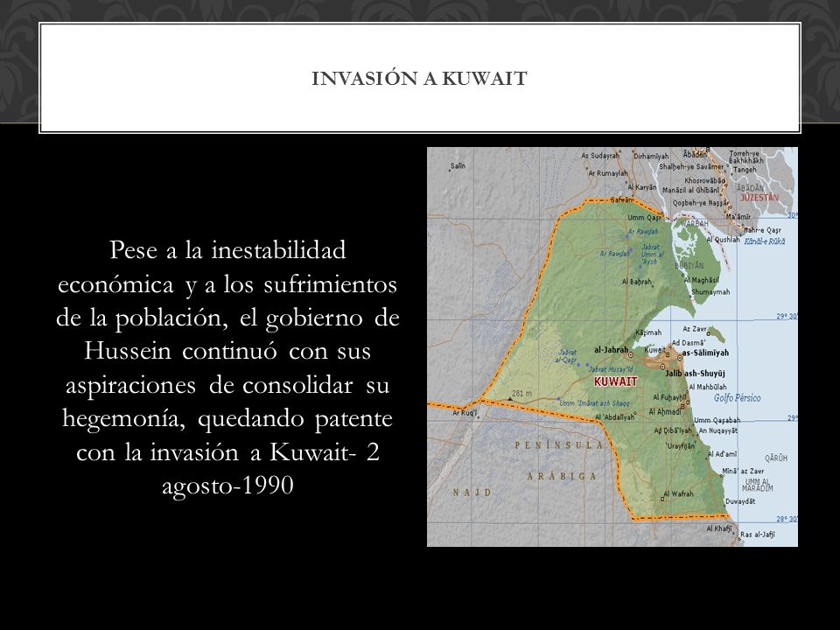Click 'Ras al-Jafjī' label on map

(758, 534)
